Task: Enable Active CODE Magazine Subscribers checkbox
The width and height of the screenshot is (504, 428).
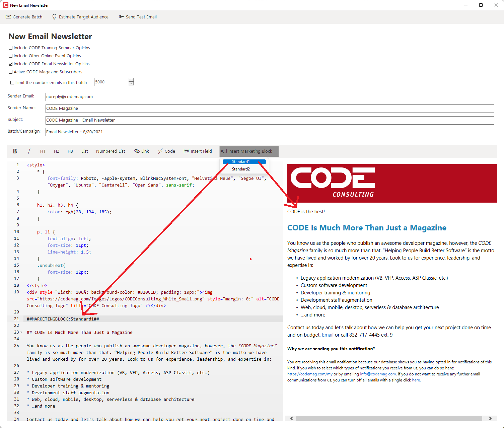Action: click(x=11, y=72)
